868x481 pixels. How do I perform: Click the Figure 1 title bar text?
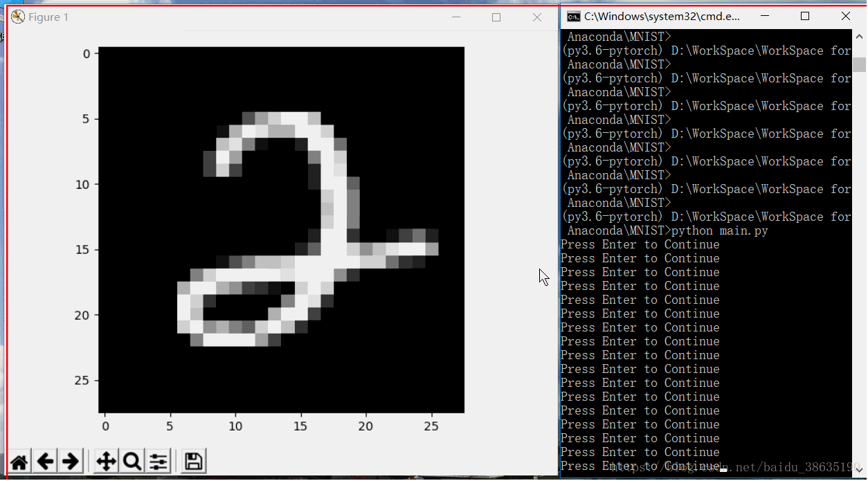click(48, 17)
